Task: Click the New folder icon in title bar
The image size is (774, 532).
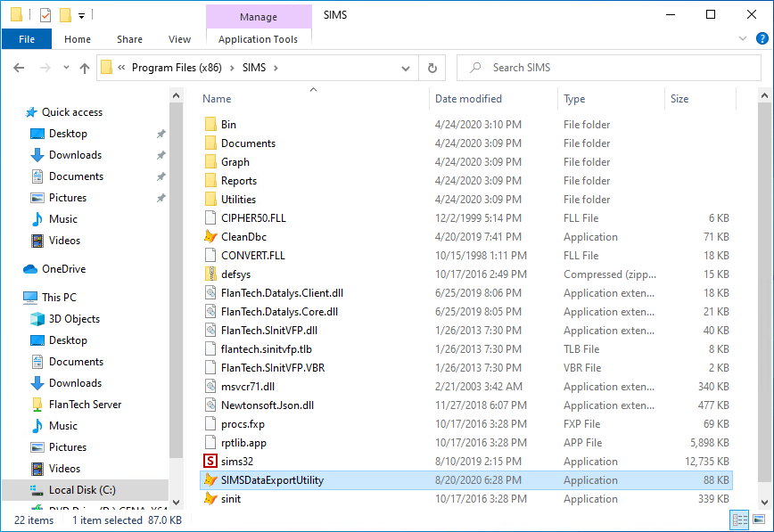Action: pyautogui.click(x=65, y=15)
